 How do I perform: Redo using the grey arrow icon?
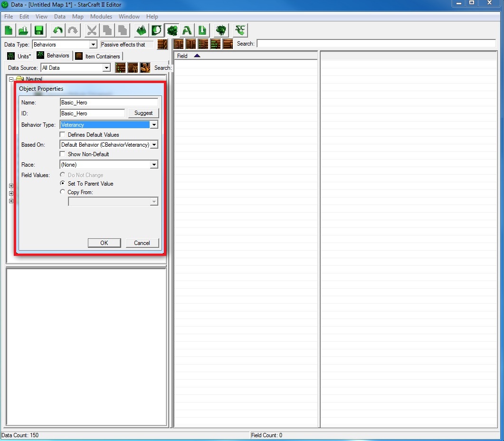click(73, 30)
